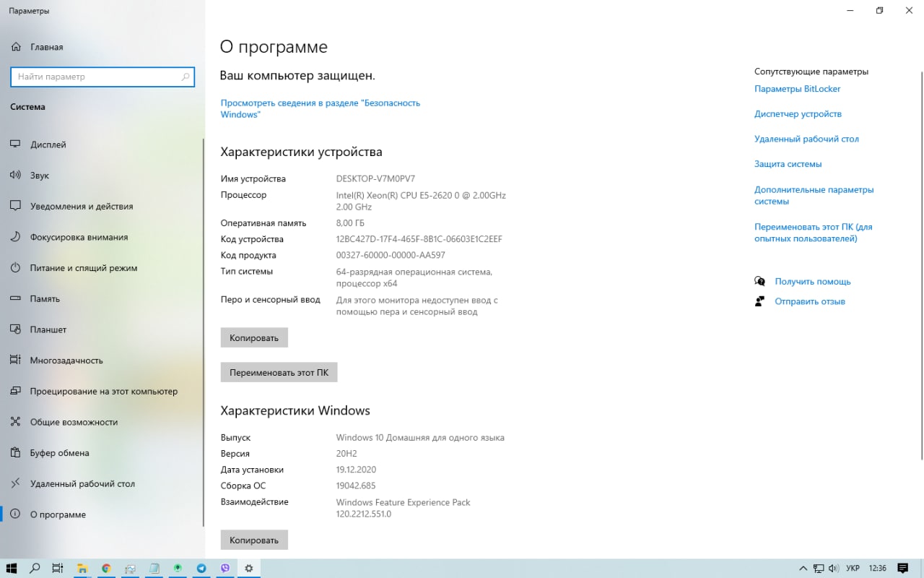924x578 pixels.
Task: Open the Windows Start menu
Action: click(x=12, y=568)
